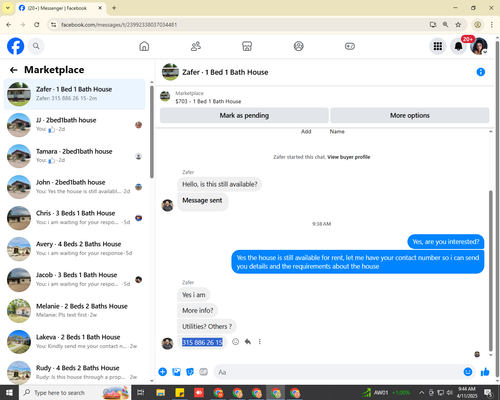This screenshot has width=500, height=400.
Task: Open the $703 1 Bed 1 Bath listing
Action: (x=208, y=101)
